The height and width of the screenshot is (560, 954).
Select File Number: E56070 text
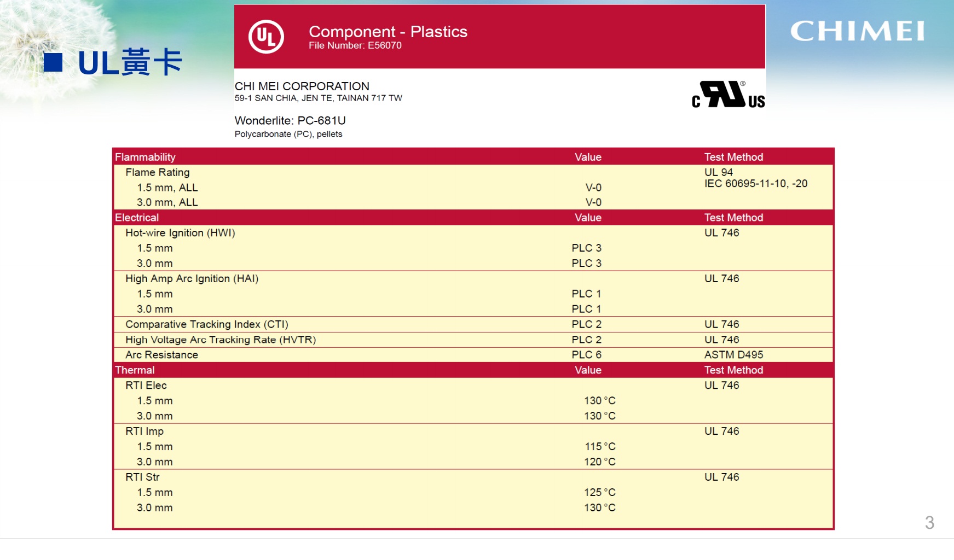[355, 45]
